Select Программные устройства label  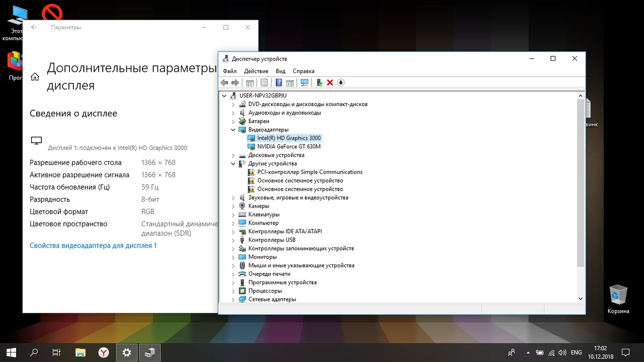pos(282,283)
